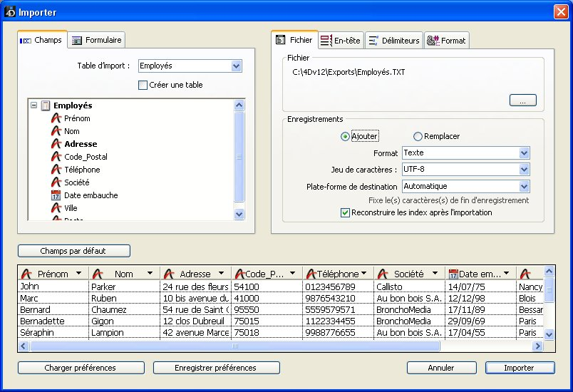Switch to the Formulaire tab
Viewport: 573px width, 392px height.
pos(98,40)
